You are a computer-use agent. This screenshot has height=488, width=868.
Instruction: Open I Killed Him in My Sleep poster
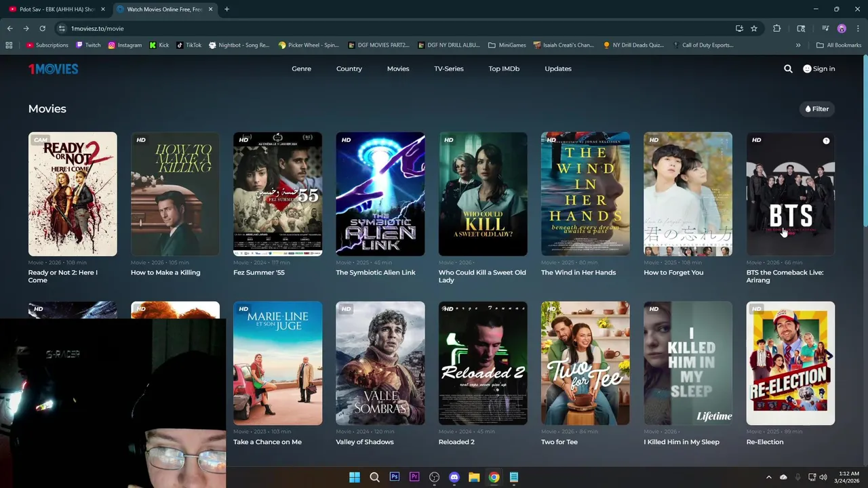[688, 363]
